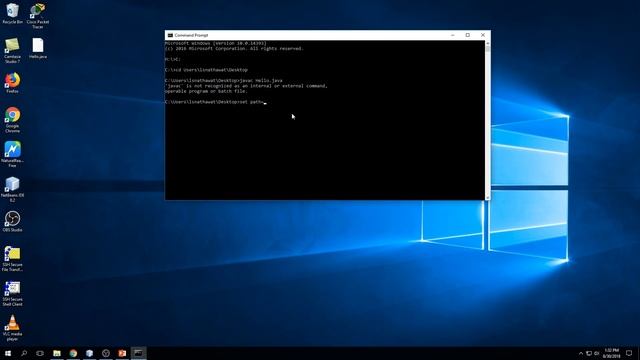Open the network status tray icon
Viewport: 640px width, 360px height.
[x=589, y=353]
